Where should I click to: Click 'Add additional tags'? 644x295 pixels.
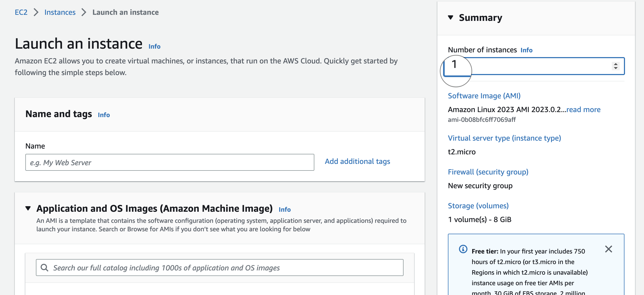tap(358, 161)
